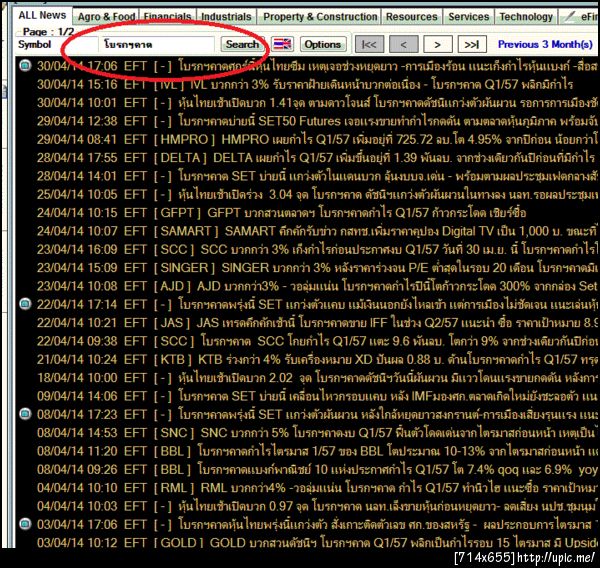
Task: Open the 29/04/14 08:41 HMPRO news item
Action: 316,139
